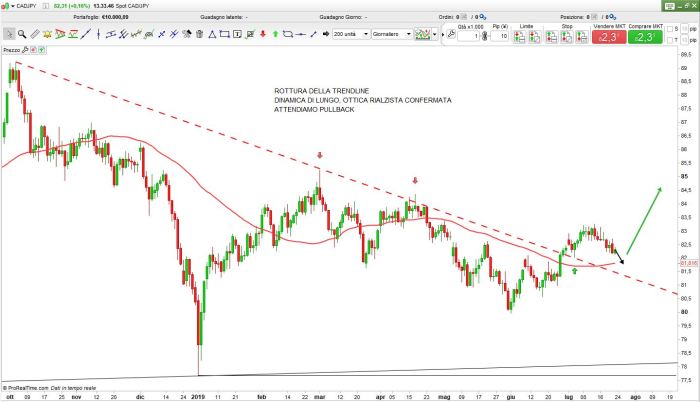Pick the red down arrow tool
This screenshot has width=700, height=402.
[262, 34]
